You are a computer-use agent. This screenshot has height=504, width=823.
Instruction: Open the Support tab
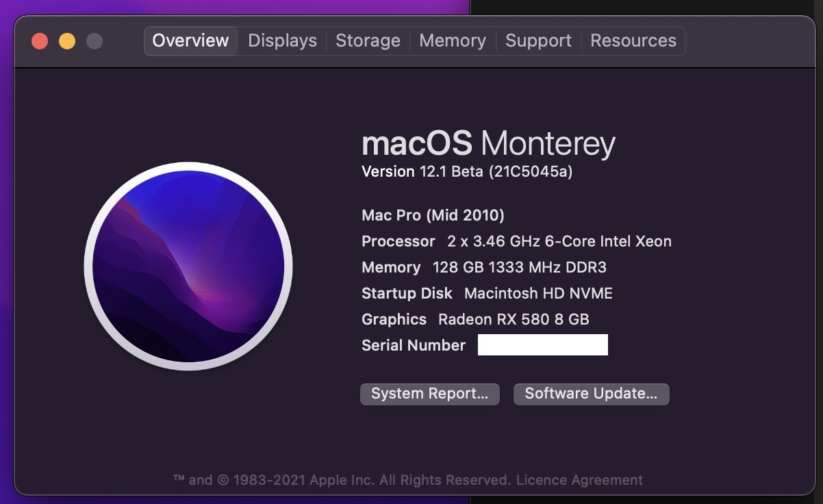(538, 40)
